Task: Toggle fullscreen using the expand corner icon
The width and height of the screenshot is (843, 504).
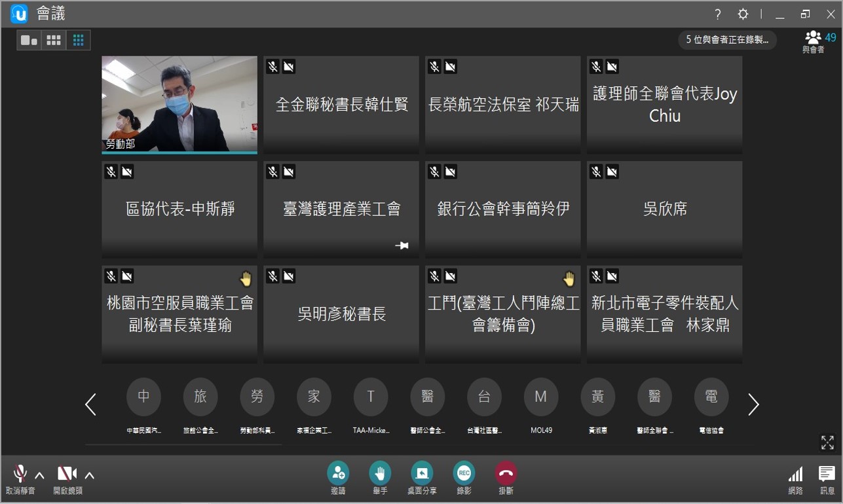Action: click(x=827, y=442)
